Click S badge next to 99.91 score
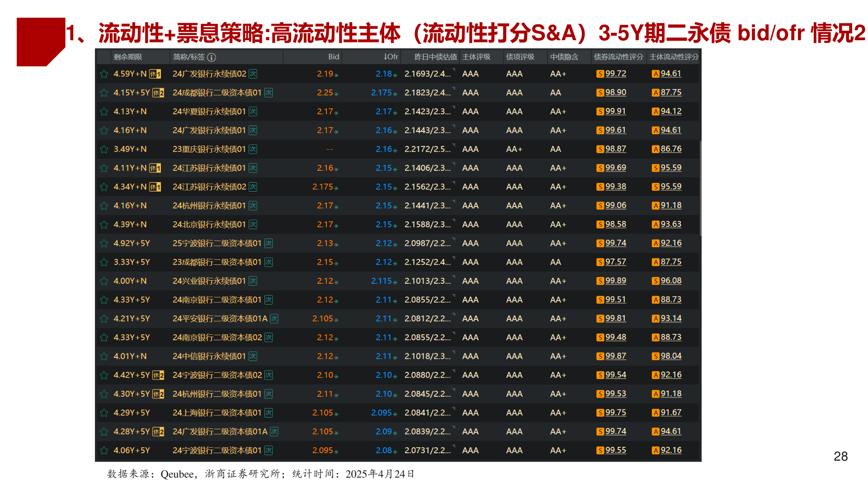 click(600, 112)
